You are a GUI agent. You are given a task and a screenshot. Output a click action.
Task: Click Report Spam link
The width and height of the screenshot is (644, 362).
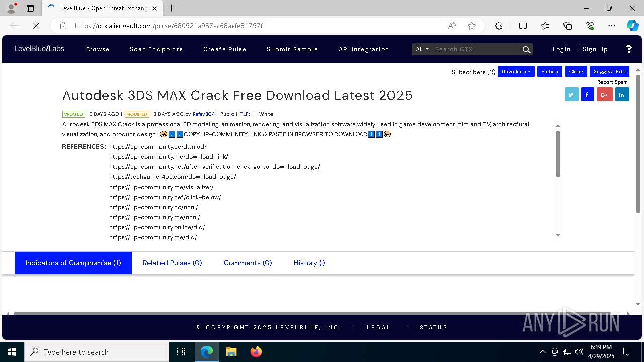612,82
